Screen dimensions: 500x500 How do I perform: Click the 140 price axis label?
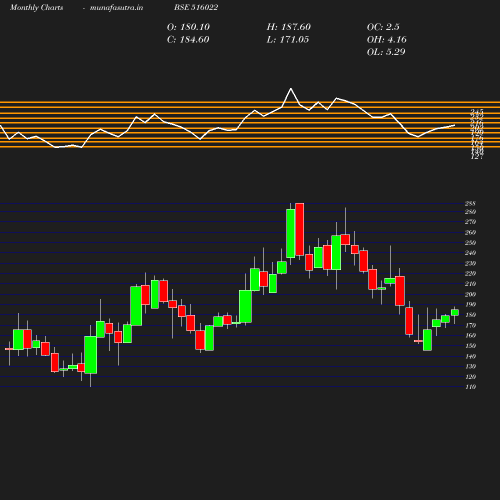pyautogui.click(x=470, y=356)
